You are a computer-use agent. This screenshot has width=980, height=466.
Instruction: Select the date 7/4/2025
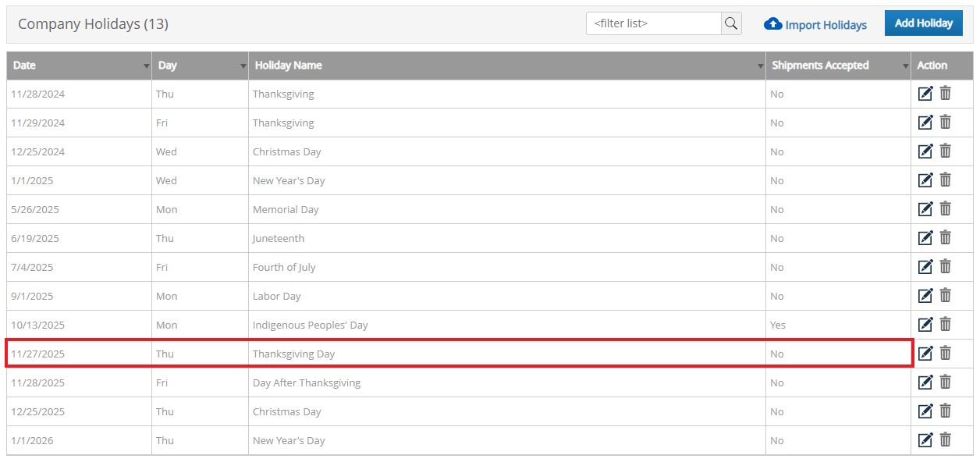[x=32, y=267]
